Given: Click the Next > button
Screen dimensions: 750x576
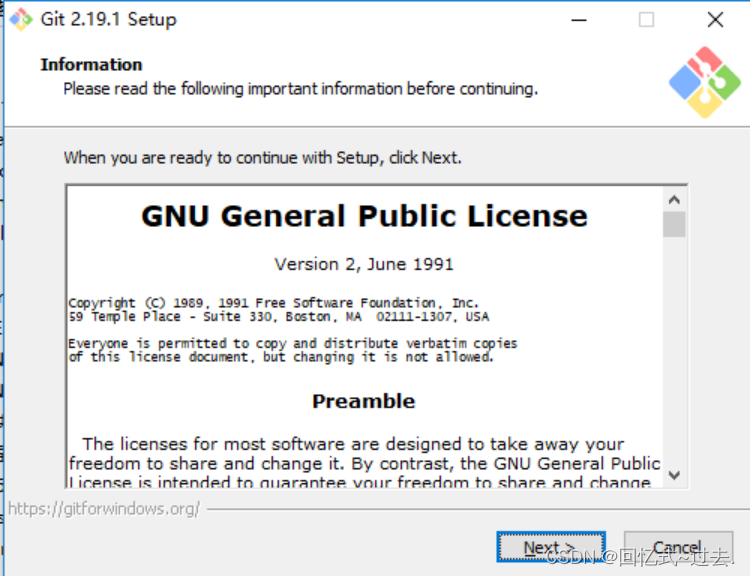Looking at the screenshot, I should click(x=551, y=547).
